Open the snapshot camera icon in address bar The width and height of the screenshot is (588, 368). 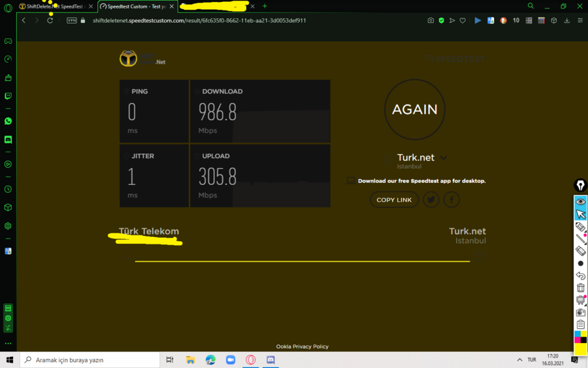(x=431, y=21)
